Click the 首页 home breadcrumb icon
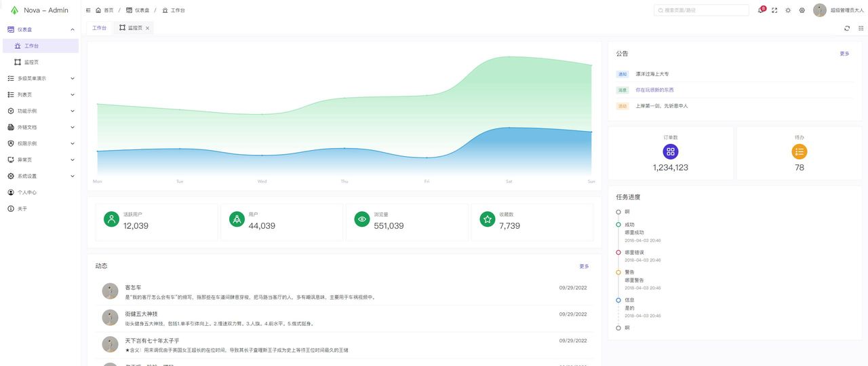Image resolution: width=868 pixels, height=366 pixels. 98,10
